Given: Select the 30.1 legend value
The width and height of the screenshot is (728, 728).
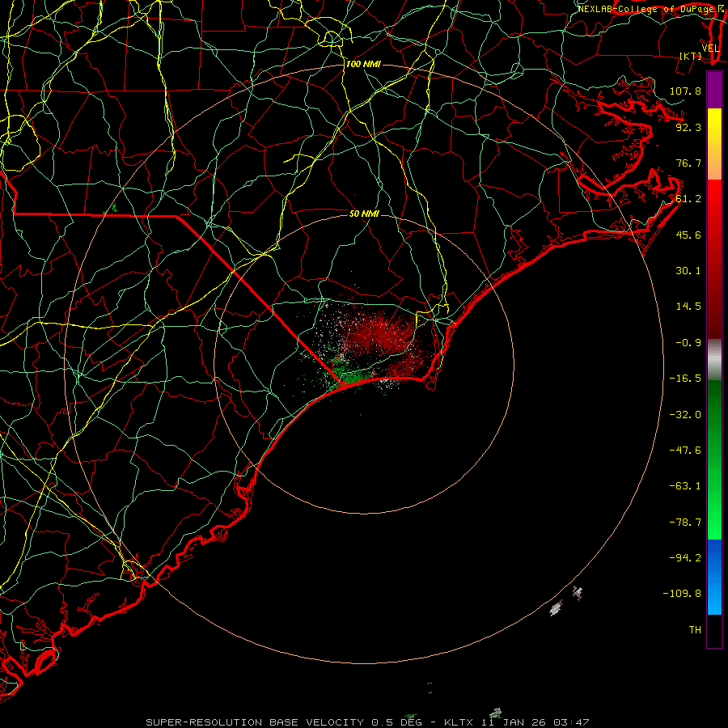Looking at the screenshot, I should [688, 271].
